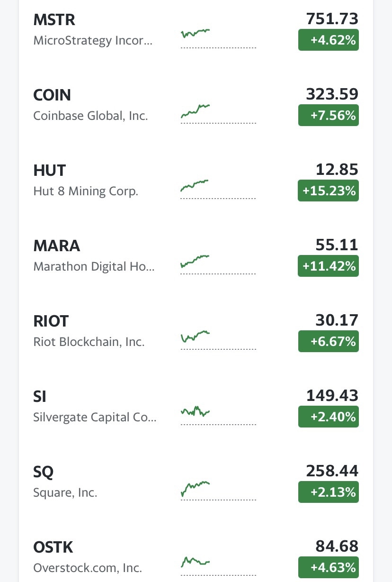392x582 pixels.
Task: Open the SQ sparkline chart
Action: tap(218, 490)
